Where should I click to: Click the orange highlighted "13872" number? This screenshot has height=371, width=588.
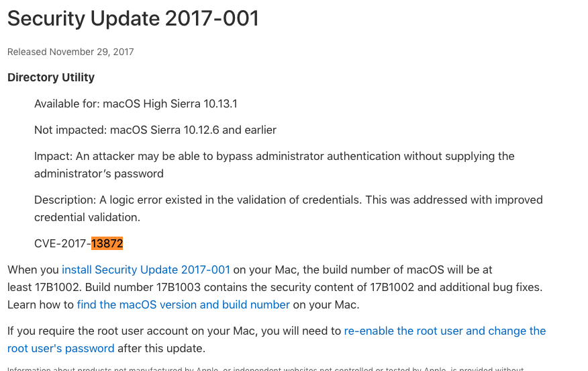107,243
